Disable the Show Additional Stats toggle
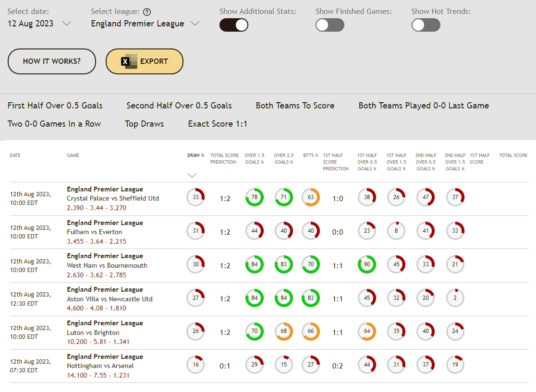Screen dimensions: 536x392 pos(234,25)
